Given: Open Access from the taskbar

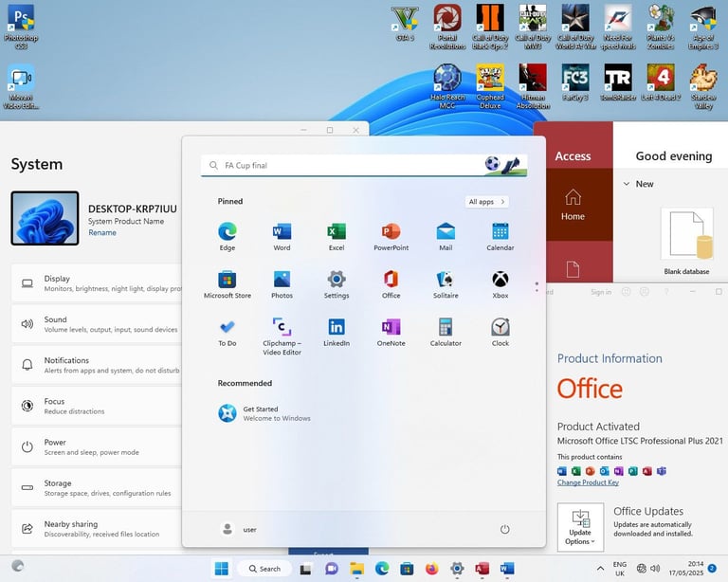Looking at the screenshot, I should (x=482, y=569).
